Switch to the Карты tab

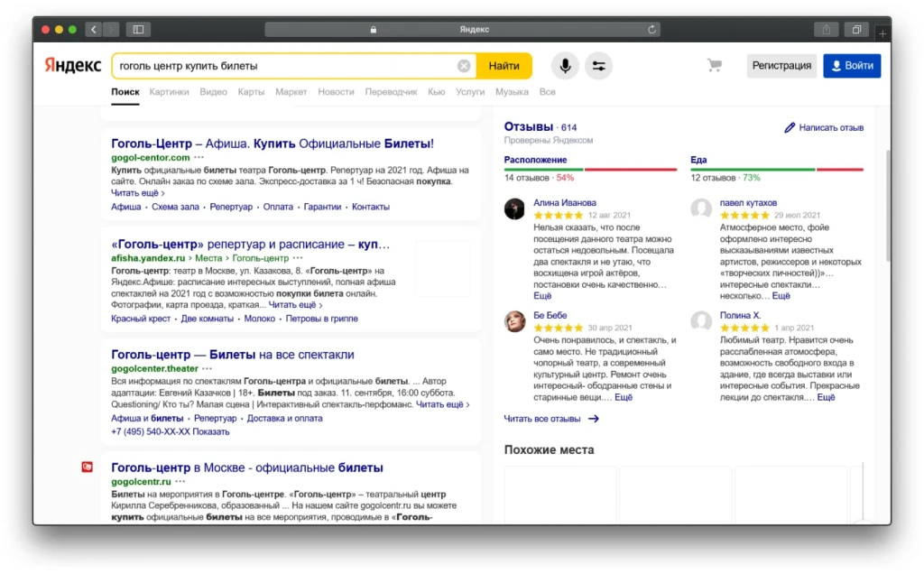pyautogui.click(x=251, y=92)
